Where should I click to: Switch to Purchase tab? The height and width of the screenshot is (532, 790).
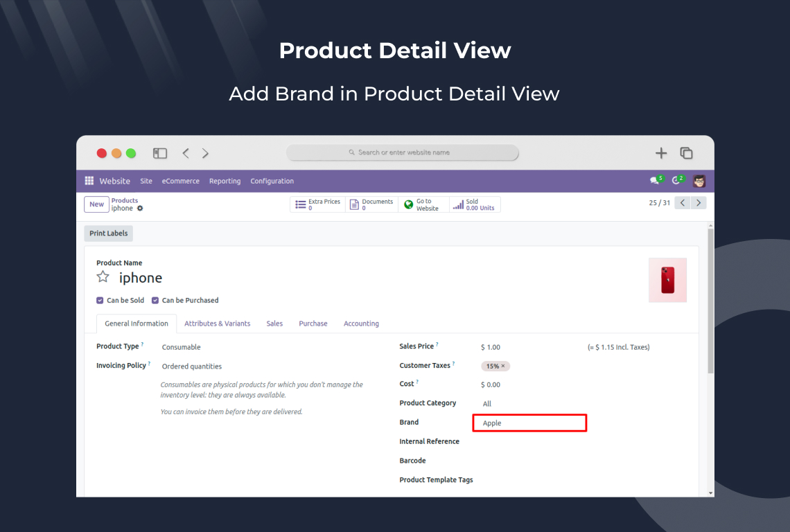point(313,323)
